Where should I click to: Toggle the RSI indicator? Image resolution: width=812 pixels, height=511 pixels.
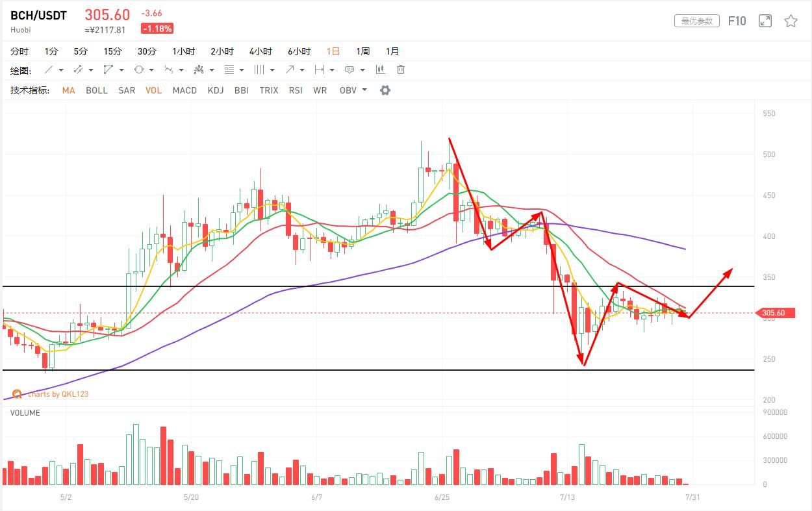pos(296,90)
